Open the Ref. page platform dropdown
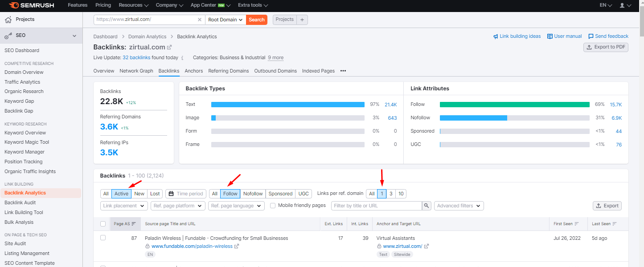The image size is (644, 267). (178, 206)
